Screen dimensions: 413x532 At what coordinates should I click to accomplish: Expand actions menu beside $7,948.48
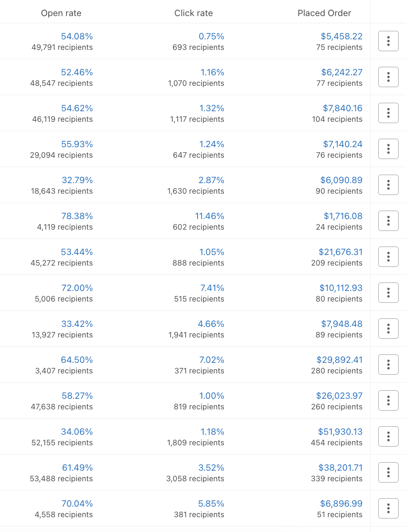coord(388,329)
